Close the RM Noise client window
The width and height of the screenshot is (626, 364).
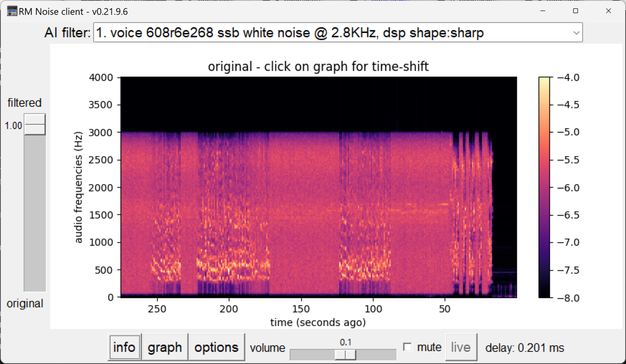tap(608, 11)
